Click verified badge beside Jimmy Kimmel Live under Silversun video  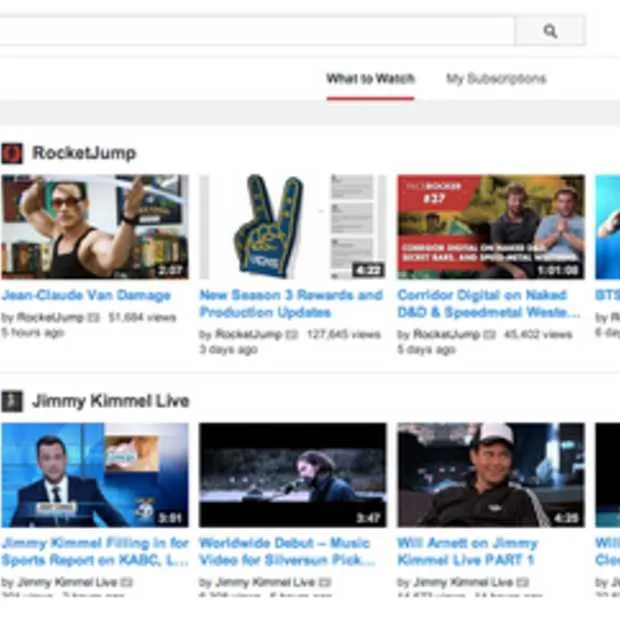click(x=325, y=583)
